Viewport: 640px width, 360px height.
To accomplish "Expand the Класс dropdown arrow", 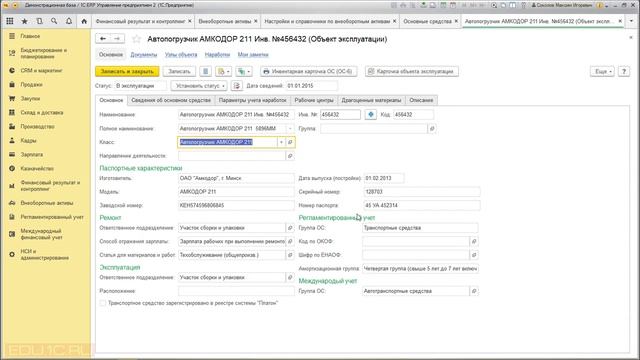I will click(x=281, y=142).
